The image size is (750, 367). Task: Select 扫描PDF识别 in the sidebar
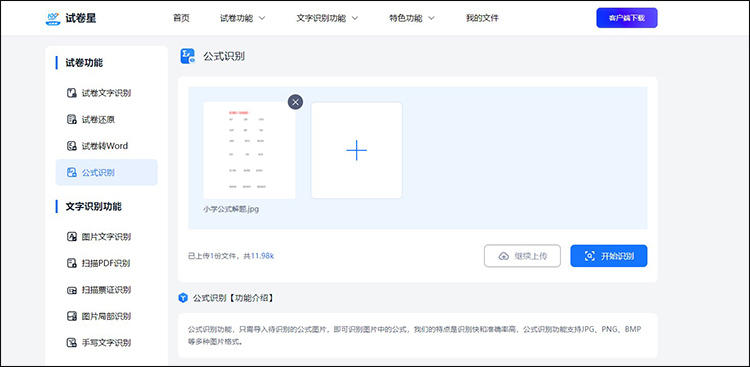point(106,263)
